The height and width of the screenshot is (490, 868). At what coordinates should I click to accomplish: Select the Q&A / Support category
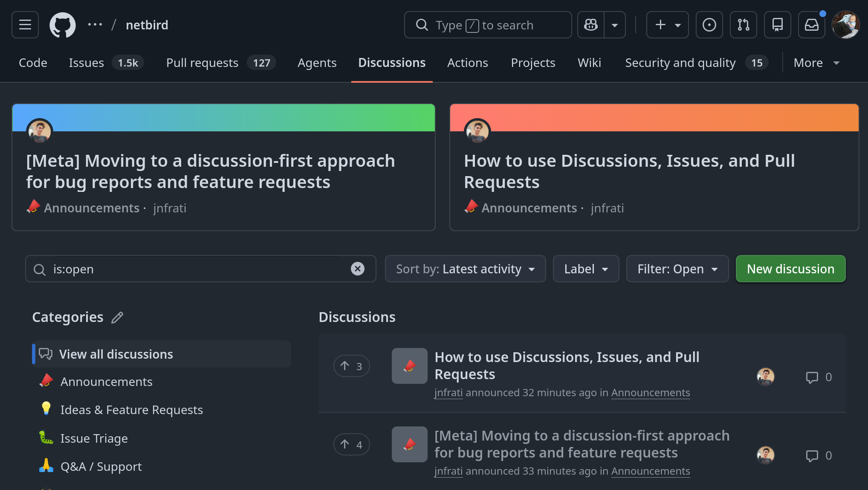[162, 467]
